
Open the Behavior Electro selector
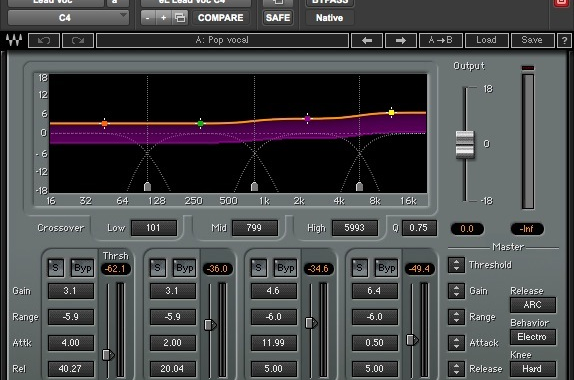tap(533, 337)
